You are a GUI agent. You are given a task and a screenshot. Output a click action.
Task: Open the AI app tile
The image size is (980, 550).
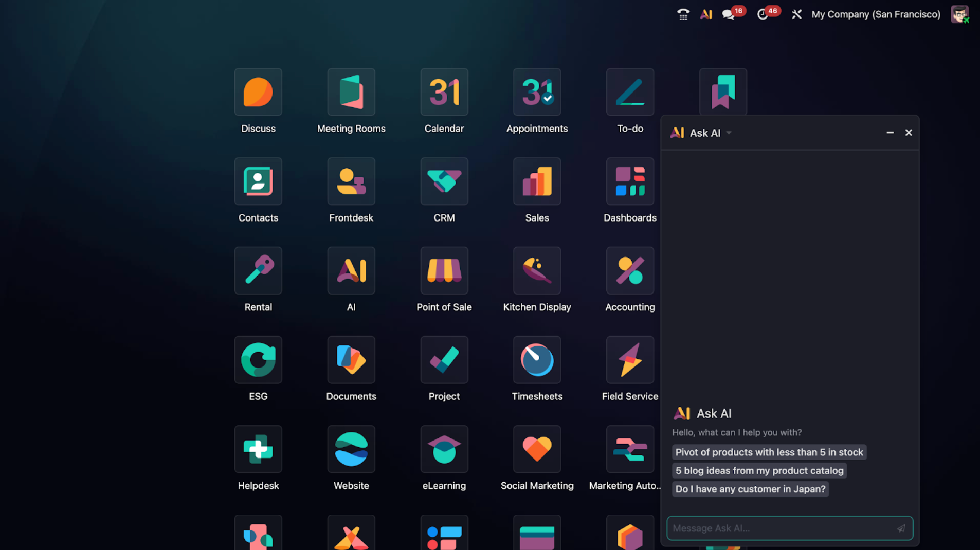click(x=351, y=270)
